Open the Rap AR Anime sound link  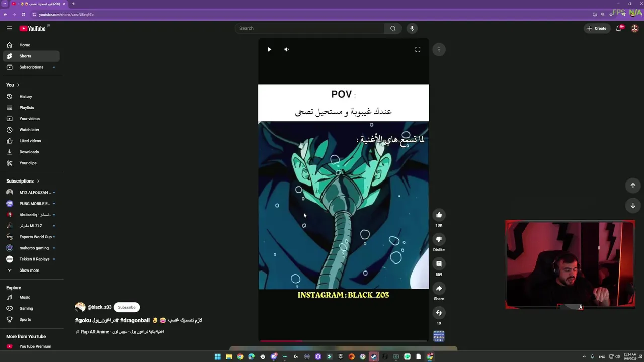pos(120,332)
